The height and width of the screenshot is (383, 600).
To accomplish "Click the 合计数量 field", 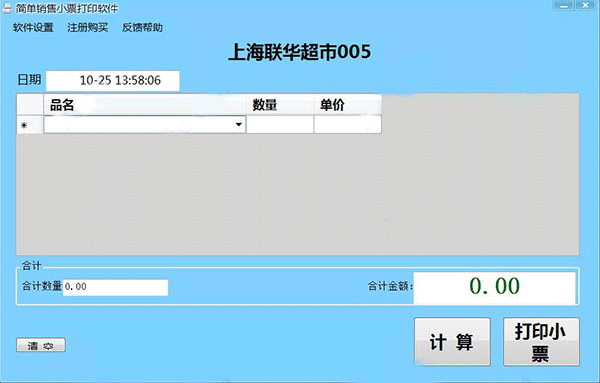I will [116, 287].
